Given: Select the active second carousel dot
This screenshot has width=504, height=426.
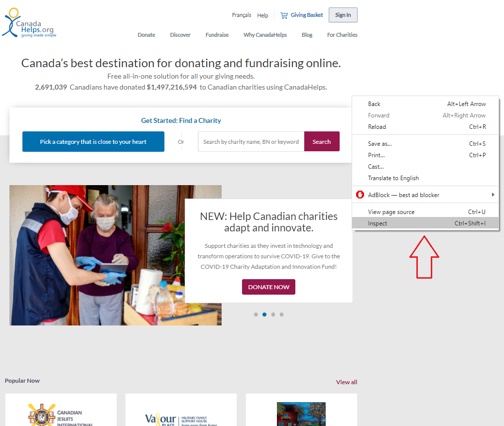Looking at the screenshot, I should (x=264, y=315).
